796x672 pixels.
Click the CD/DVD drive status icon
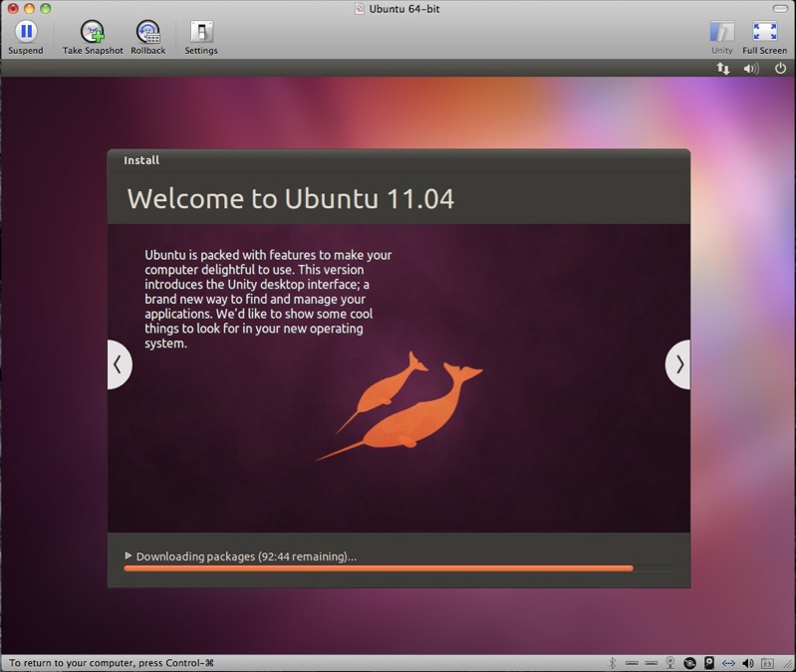689,663
